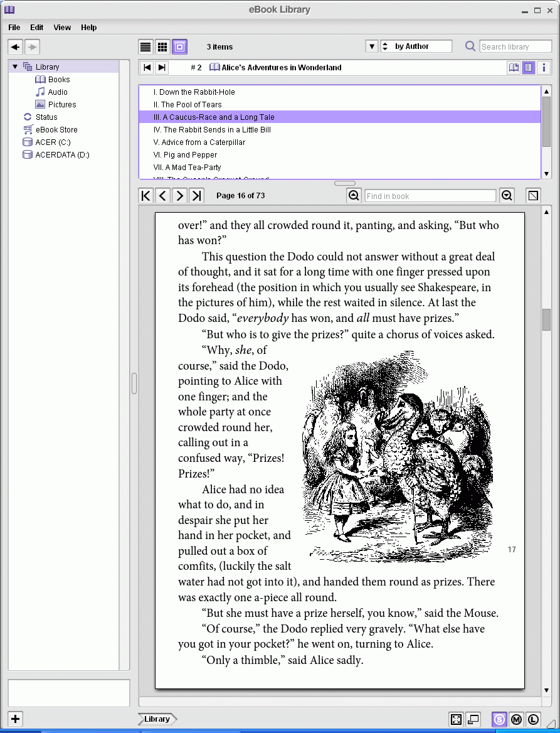
Task: Open chapter II. The Pool of Tears
Action: coord(339,105)
